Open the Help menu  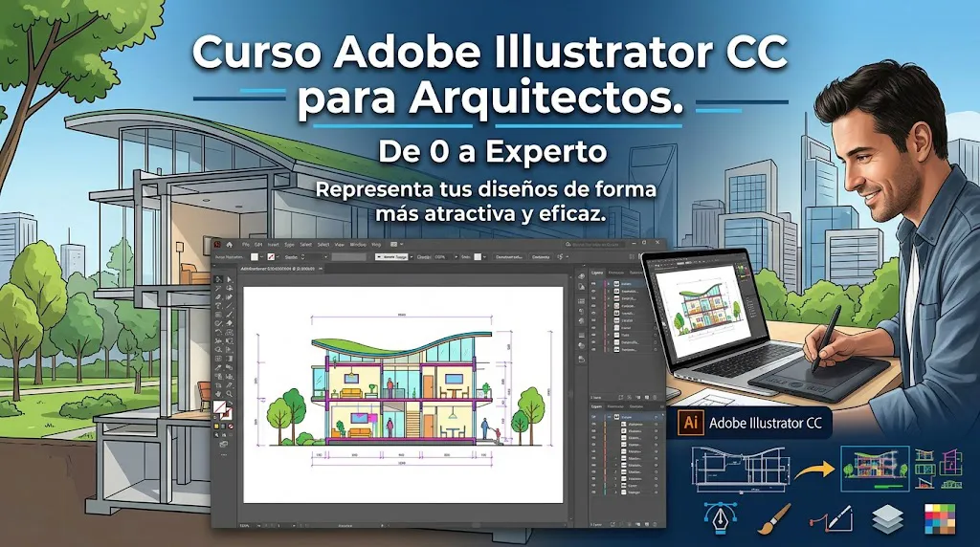[x=376, y=244]
